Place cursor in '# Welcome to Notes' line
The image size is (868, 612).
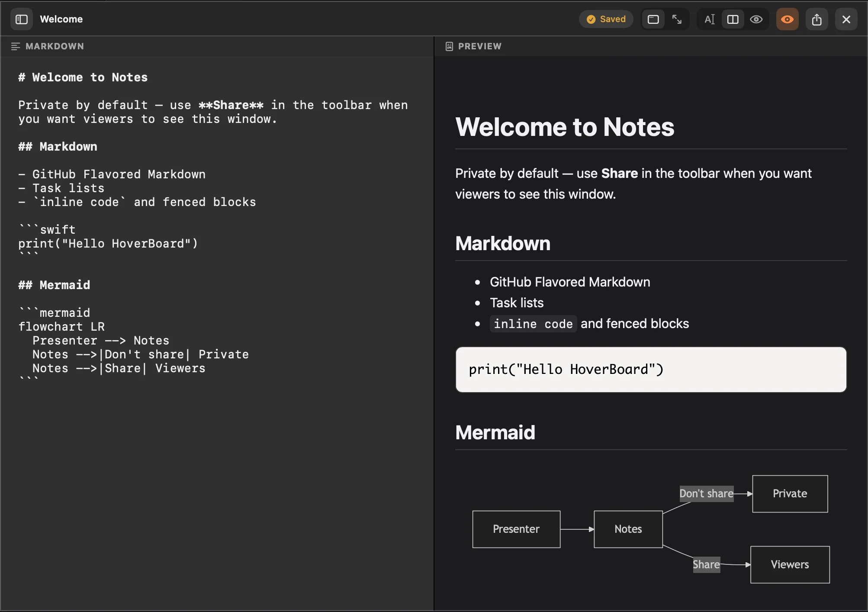pos(83,77)
